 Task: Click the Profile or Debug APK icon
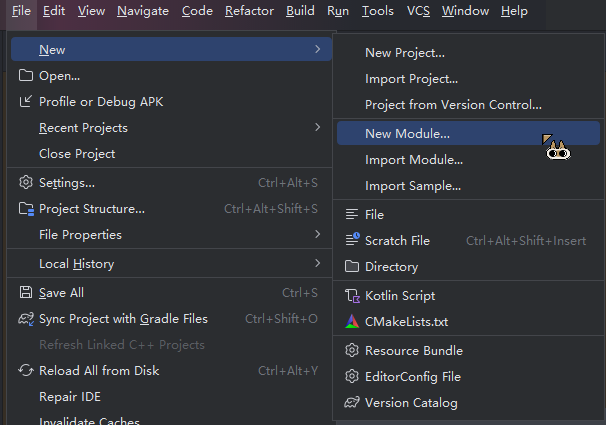tap(26, 102)
